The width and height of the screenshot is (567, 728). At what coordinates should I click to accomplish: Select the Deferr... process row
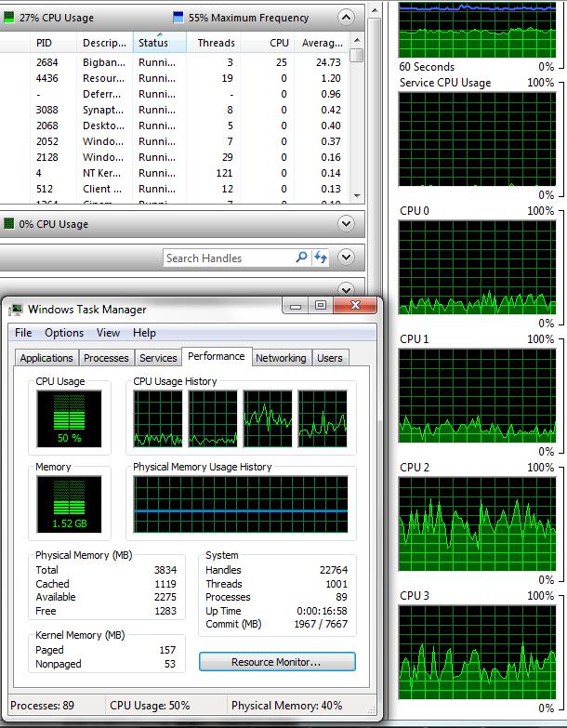click(175, 94)
